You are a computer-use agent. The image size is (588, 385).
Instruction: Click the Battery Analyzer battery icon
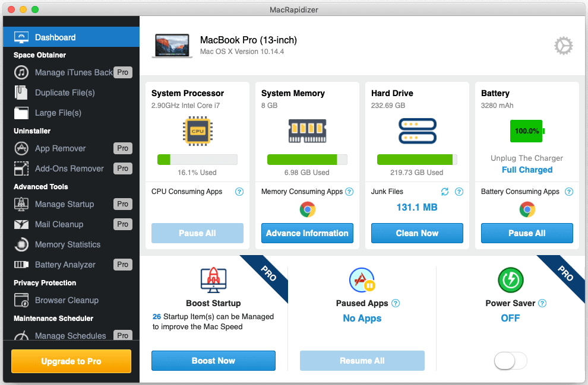pos(21,265)
